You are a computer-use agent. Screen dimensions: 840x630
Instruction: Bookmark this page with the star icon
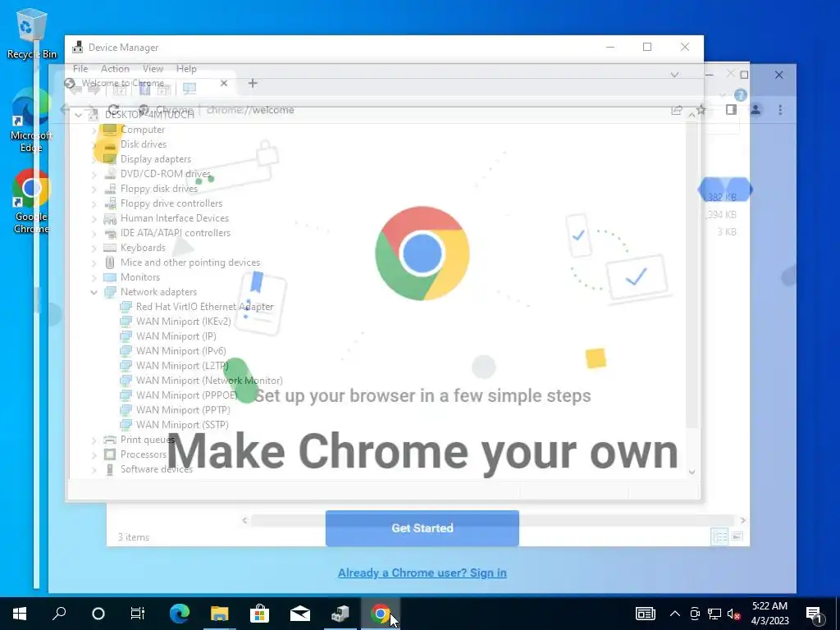(x=701, y=110)
